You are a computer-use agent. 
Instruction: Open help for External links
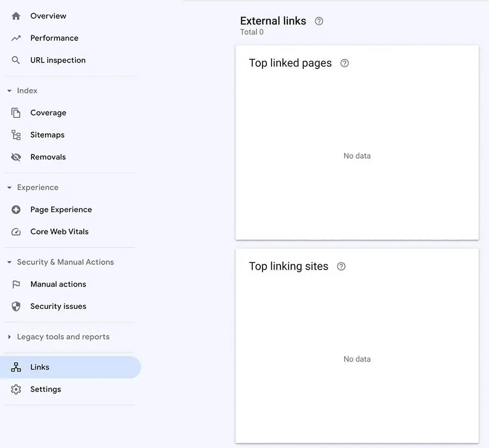click(319, 21)
